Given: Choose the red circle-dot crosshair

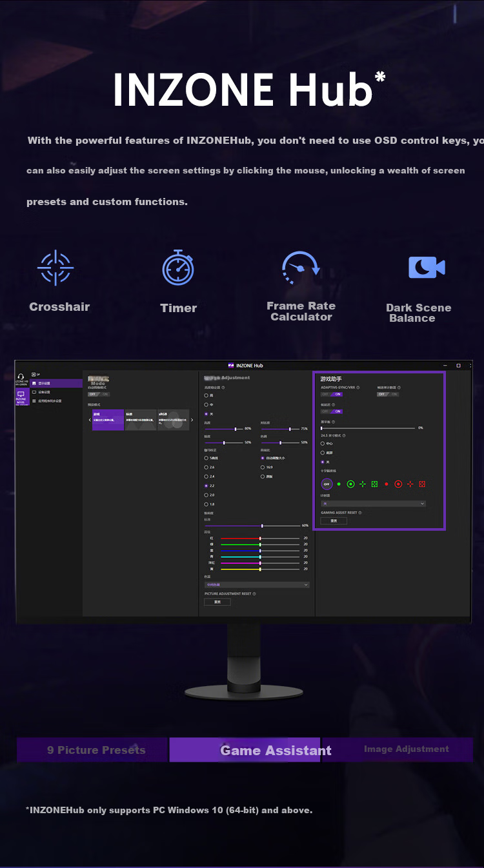Looking at the screenshot, I should [x=398, y=484].
